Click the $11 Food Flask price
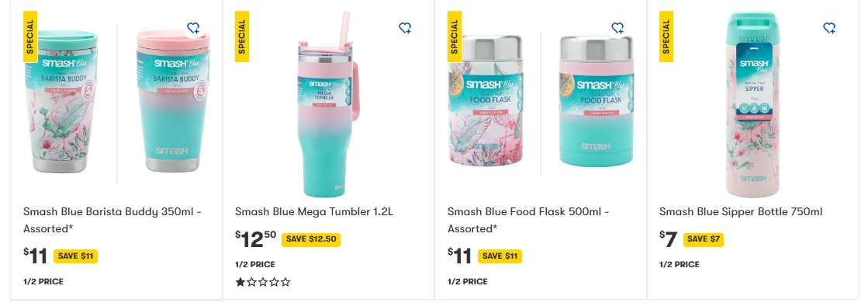Image resolution: width=868 pixels, height=303 pixels. tap(459, 256)
